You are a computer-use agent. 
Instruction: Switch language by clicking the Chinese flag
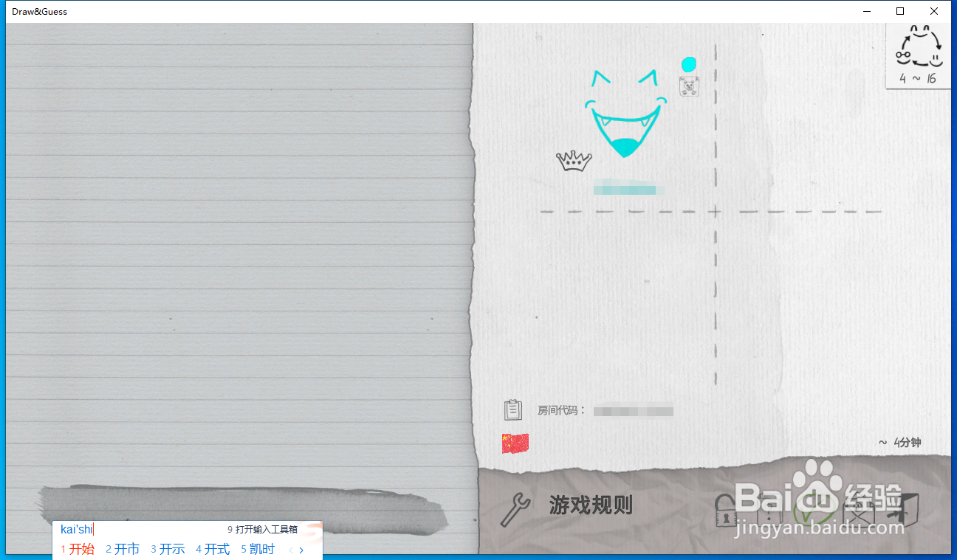[515, 443]
